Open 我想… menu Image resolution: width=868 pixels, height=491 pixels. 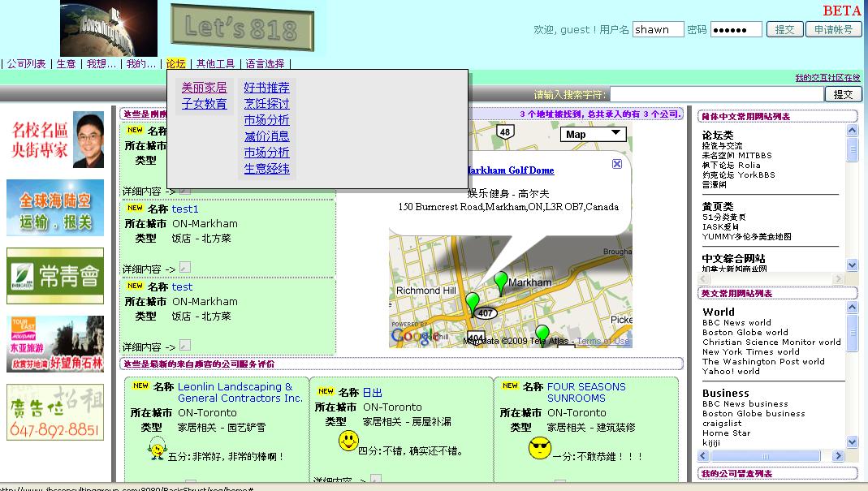click(x=101, y=64)
